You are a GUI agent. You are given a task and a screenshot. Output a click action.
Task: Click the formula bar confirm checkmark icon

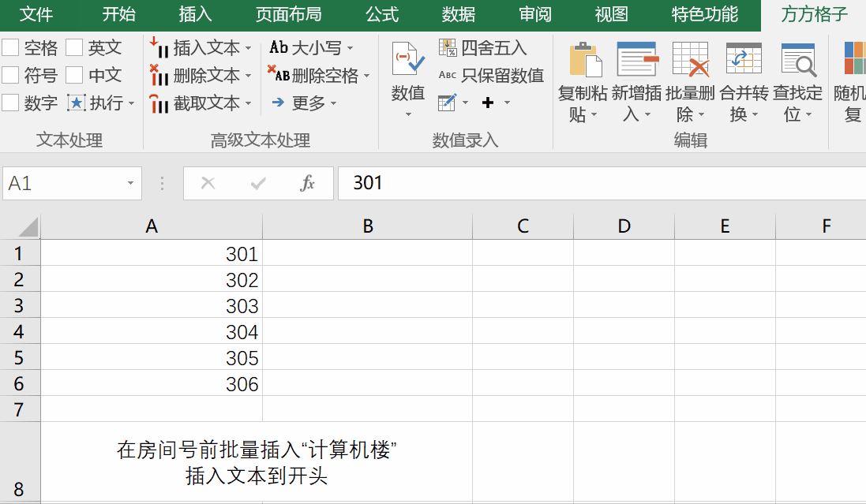258,183
